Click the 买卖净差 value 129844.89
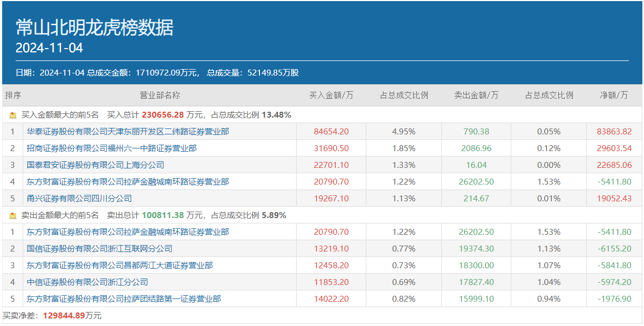 tap(64, 316)
